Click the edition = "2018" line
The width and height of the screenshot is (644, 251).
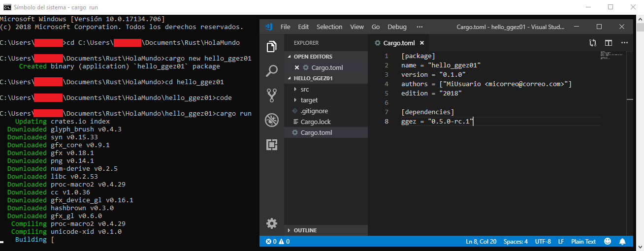[431, 93]
